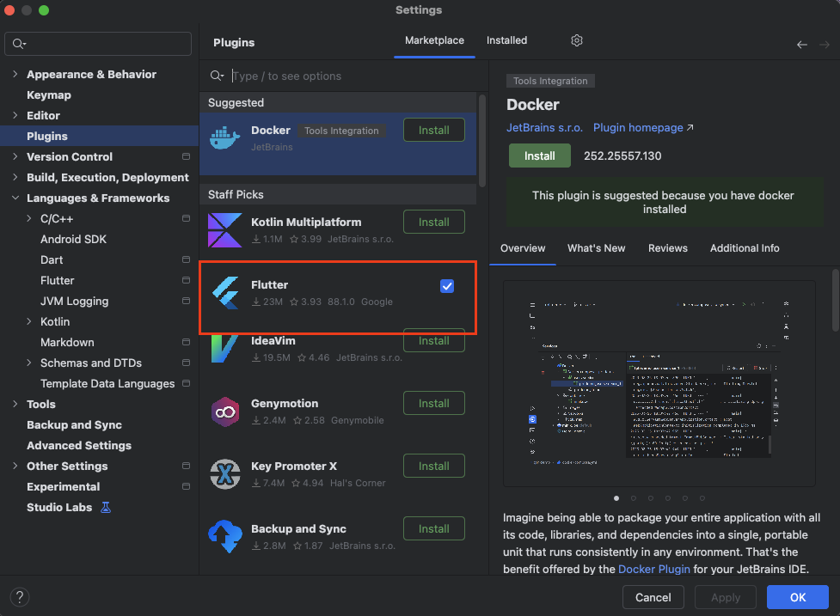The height and width of the screenshot is (616, 840).
Task: Click project-level icon next to Markdown
Action: click(x=186, y=342)
